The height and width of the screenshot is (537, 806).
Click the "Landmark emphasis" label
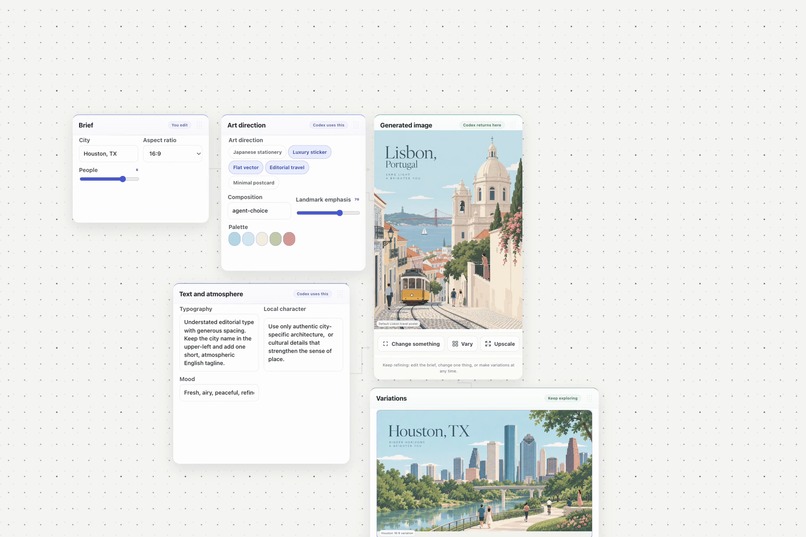[x=323, y=199]
